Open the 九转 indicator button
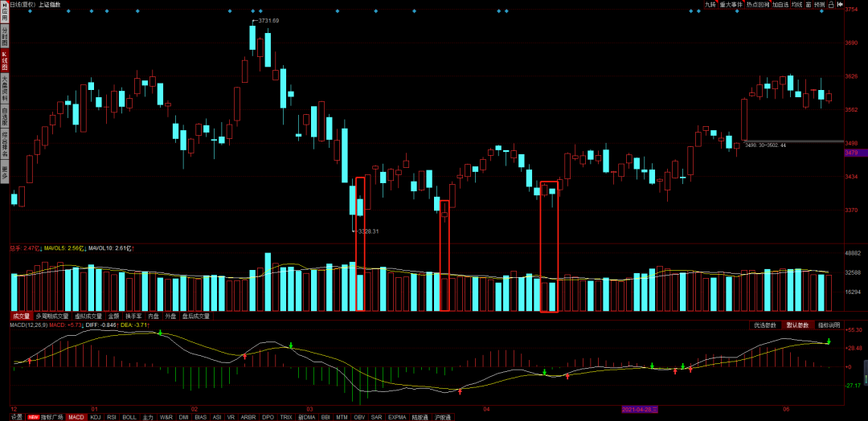The width and height of the screenshot is (868, 421). [710, 5]
